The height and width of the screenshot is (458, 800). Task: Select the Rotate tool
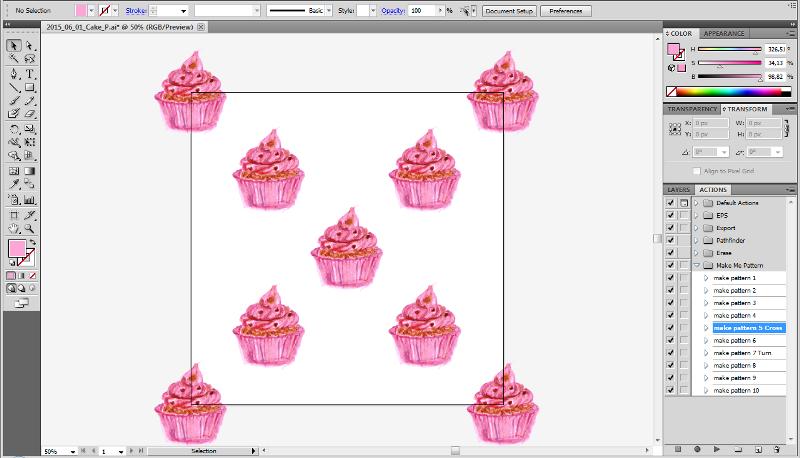(x=14, y=129)
